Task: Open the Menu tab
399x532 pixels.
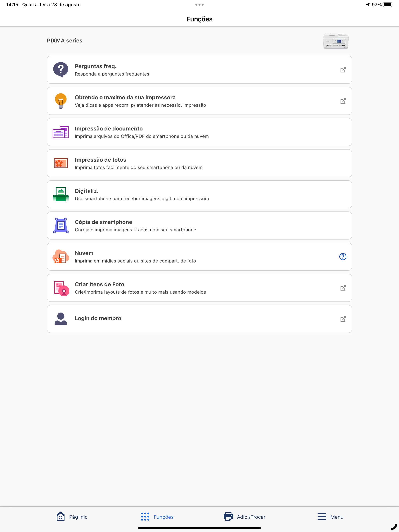Action: coord(330,517)
